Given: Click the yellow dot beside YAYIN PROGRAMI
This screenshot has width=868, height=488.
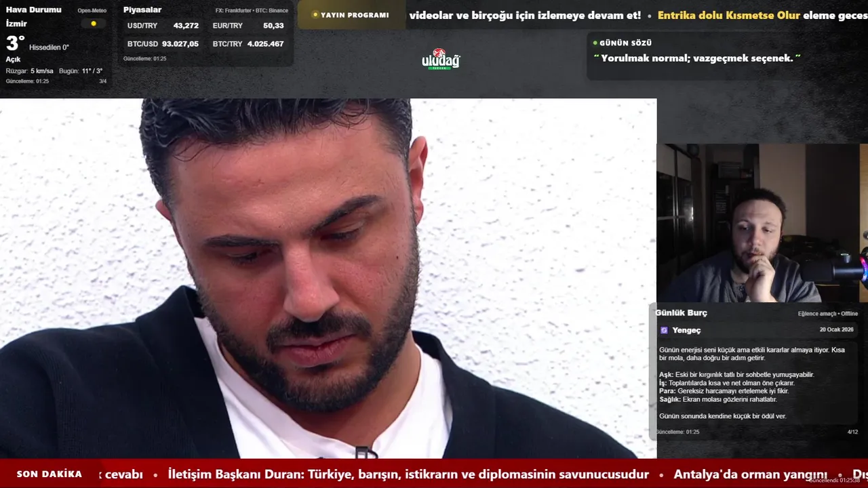Looking at the screenshot, I should [315, 15].
